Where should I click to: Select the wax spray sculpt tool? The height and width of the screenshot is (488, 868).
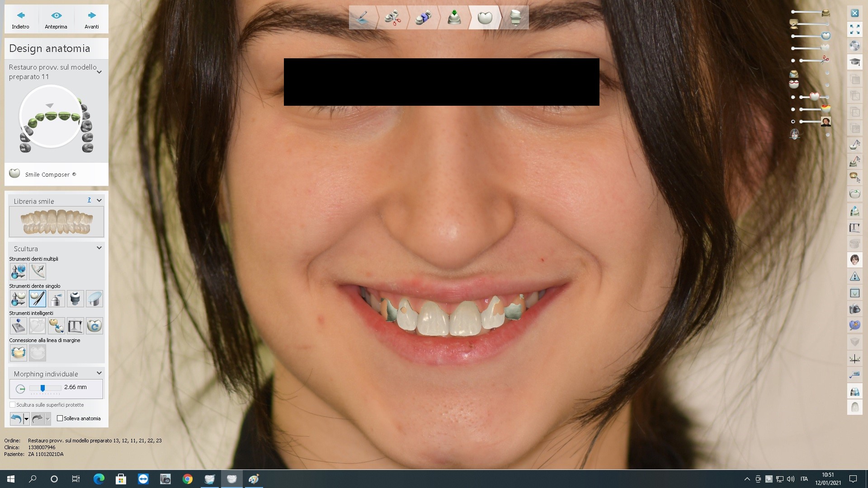tap(57, 299)
